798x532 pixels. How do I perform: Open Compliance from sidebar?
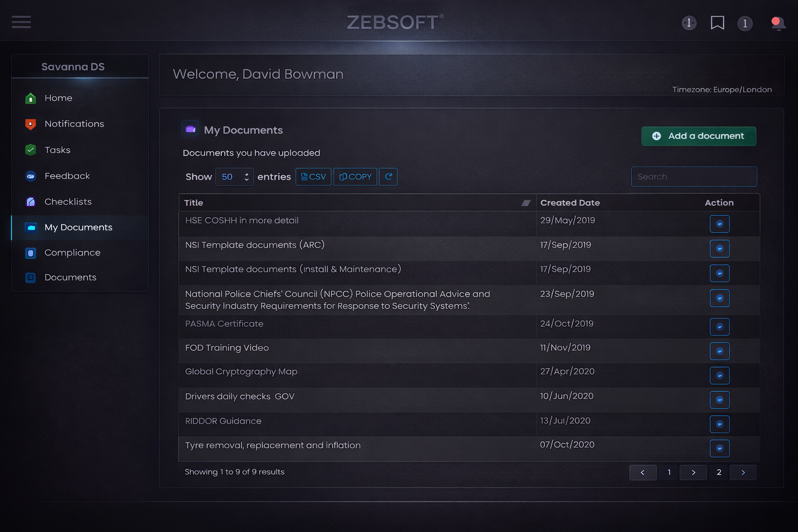[72, 252]
